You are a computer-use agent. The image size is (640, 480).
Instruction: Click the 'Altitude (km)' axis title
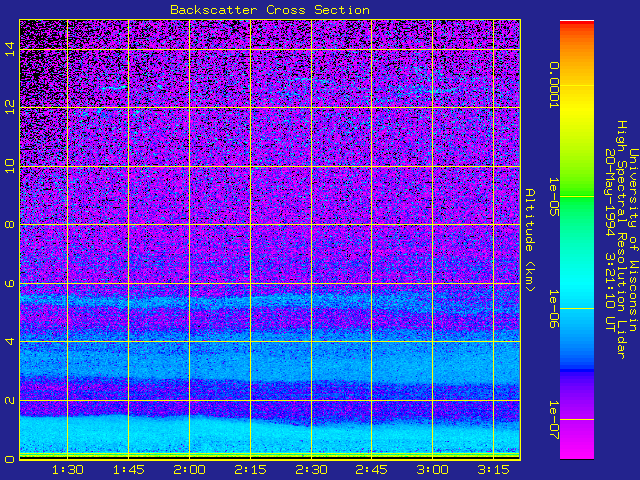pyautogui.click(x=529, y=240)
